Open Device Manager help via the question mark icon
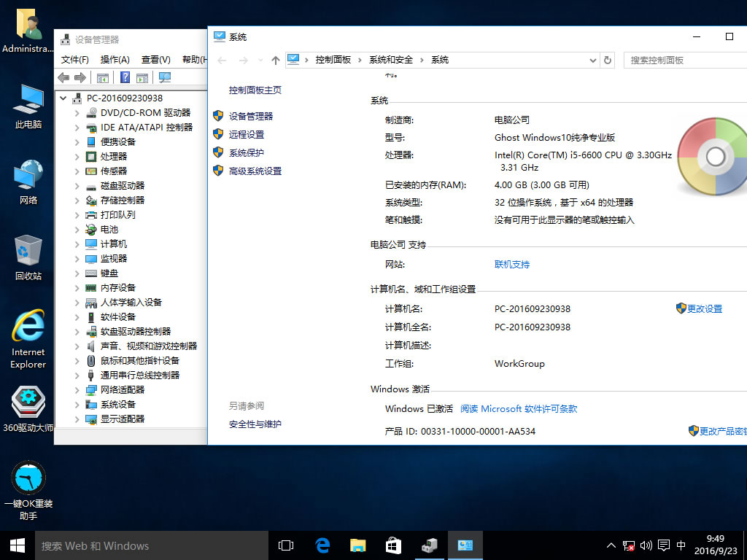 (125, 78)
